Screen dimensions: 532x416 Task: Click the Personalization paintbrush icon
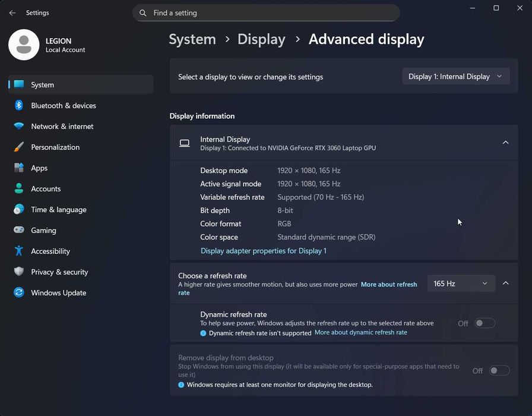pyautogui.click(x=19, y=147)
